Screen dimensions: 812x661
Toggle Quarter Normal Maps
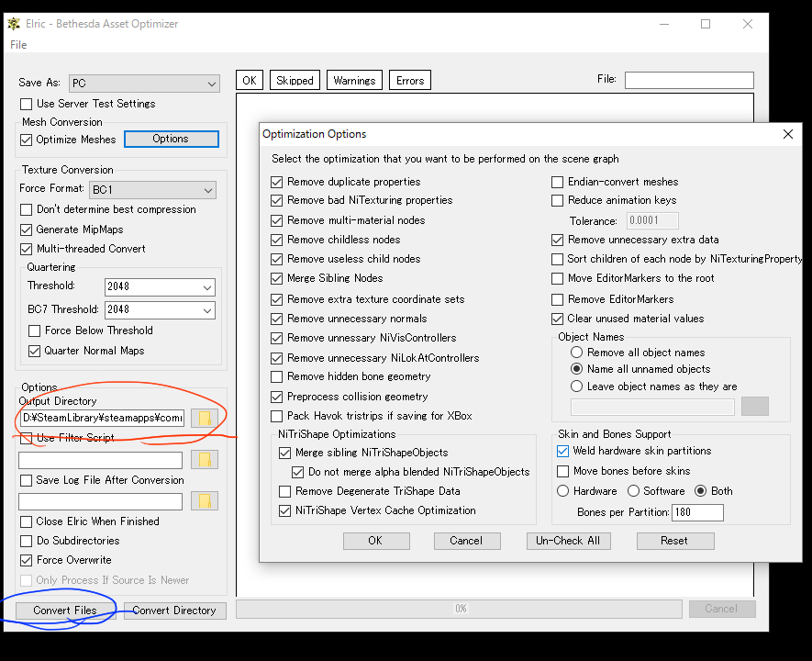tap(35, 352)
